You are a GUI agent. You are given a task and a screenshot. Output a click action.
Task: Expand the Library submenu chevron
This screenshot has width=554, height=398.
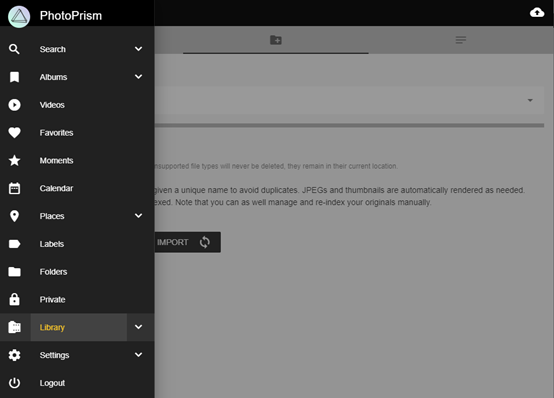click(x=138, y=327)
